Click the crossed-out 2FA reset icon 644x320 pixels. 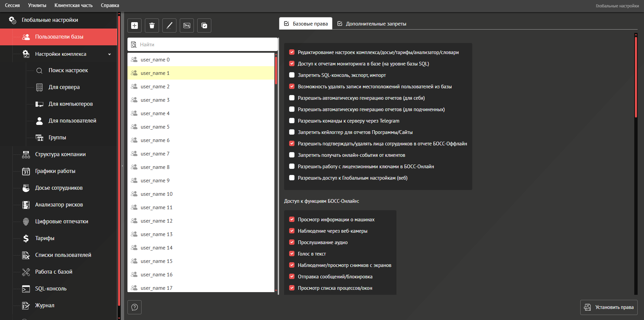(x=187, y=26)
